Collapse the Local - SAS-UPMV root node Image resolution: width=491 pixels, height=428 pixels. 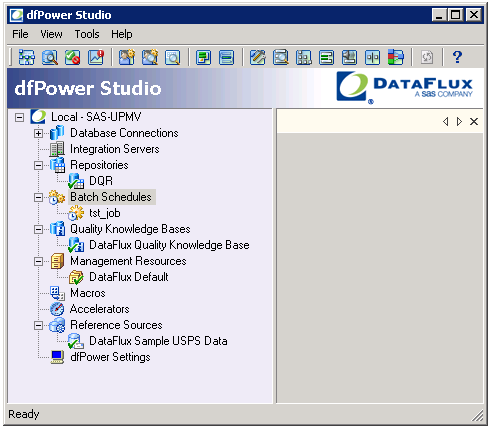[x=19, y=117]
